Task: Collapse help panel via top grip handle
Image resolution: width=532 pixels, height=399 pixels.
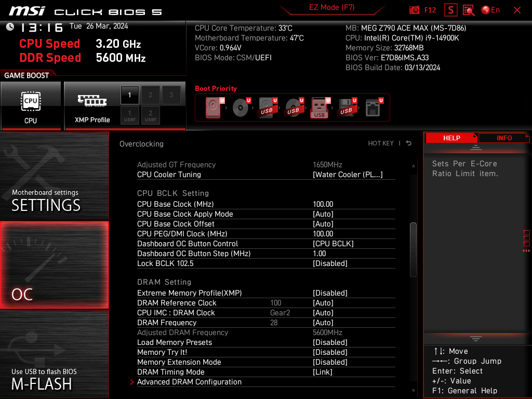Action: click(476, 148)
